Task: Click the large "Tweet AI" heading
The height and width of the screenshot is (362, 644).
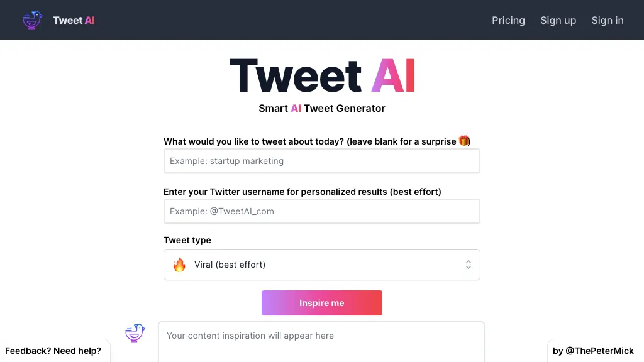Action: pyautogui.click(x=322, y=75)
